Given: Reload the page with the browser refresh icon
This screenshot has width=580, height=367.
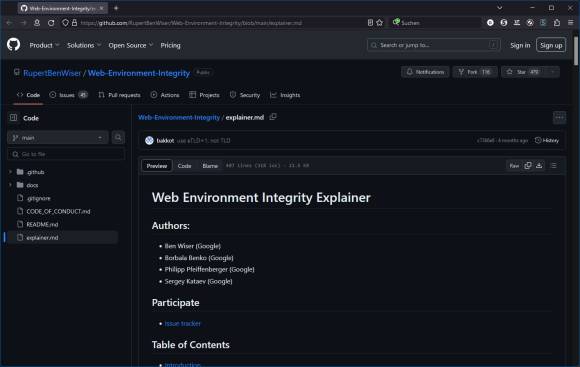Looking at the screenshot, I should click(51, 23).
